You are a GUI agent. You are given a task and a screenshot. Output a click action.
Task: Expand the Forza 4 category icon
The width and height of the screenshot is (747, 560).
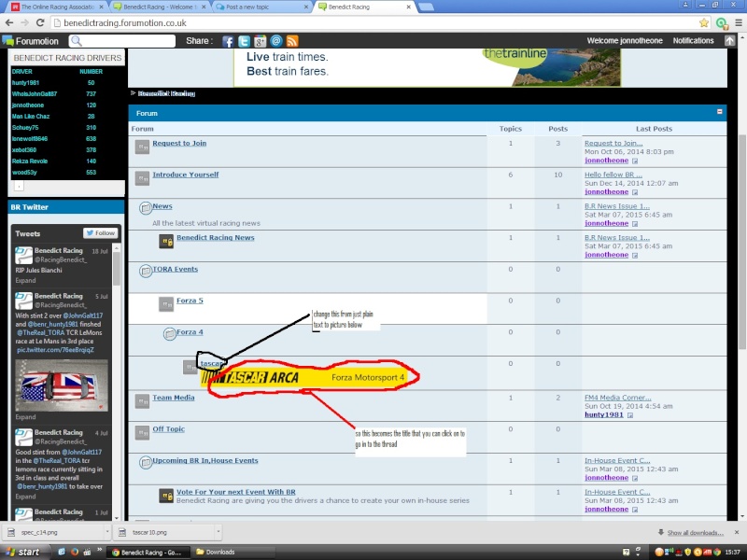click(170, 334)
